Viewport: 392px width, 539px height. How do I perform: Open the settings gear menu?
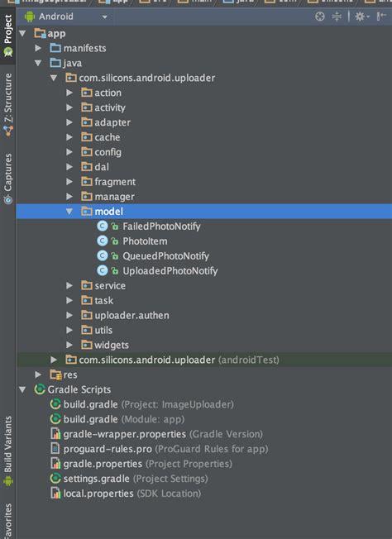click(361, 17)
